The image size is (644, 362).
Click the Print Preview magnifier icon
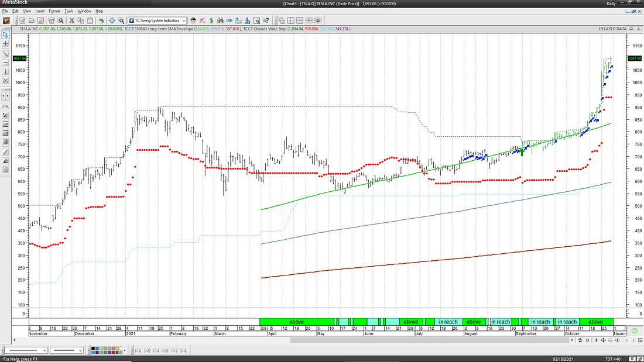click(x=61, y=20)
